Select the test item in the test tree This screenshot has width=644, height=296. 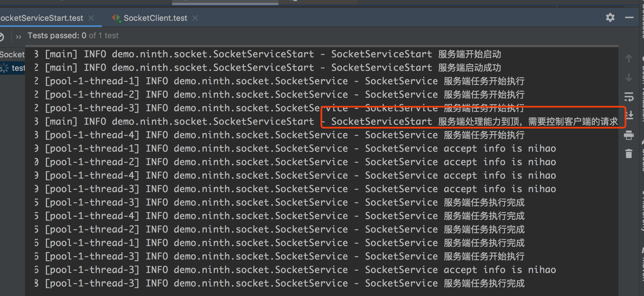coord(18,67)
